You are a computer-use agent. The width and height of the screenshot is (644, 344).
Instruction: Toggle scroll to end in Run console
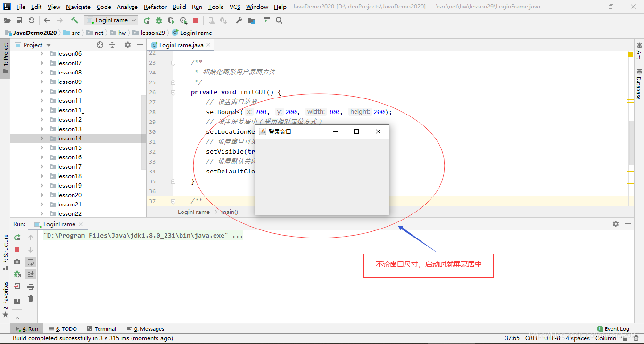click(31, 274)
